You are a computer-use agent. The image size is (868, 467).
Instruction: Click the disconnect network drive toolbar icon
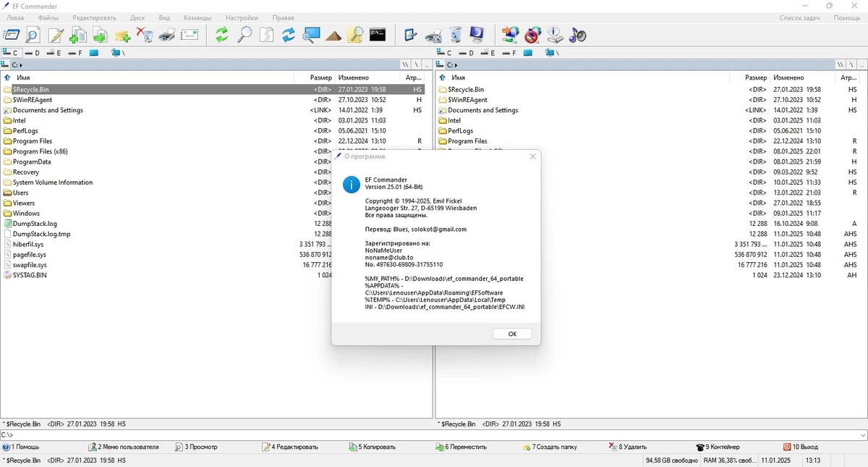coord(533,34)
